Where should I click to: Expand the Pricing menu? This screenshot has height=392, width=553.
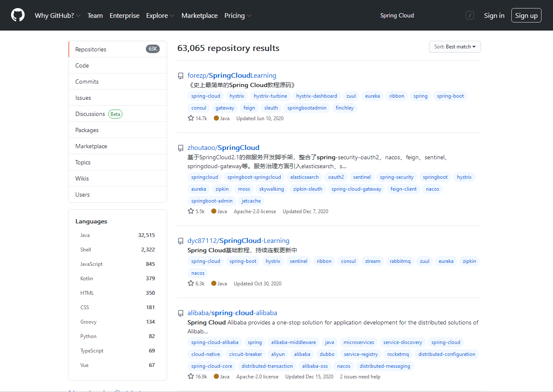[x=238, y=15]
